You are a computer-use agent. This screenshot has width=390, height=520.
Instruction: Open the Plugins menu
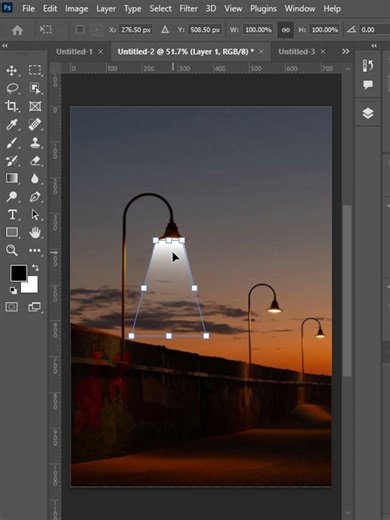(263, 9)
